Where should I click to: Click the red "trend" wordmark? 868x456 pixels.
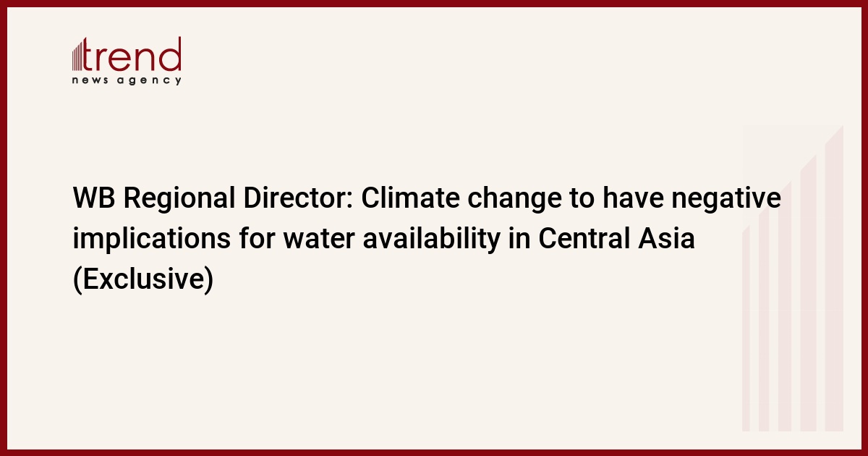(x=133, y=55)
